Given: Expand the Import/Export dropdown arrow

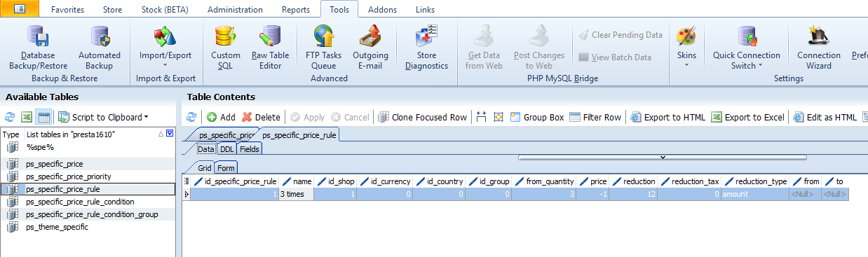Looking at the screenshot, I should (165, 66).
